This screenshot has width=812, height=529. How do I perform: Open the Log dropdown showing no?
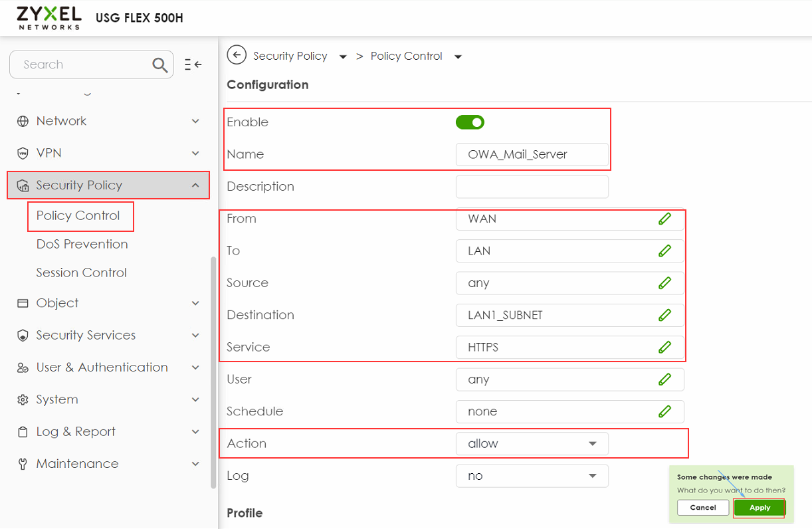532,476
